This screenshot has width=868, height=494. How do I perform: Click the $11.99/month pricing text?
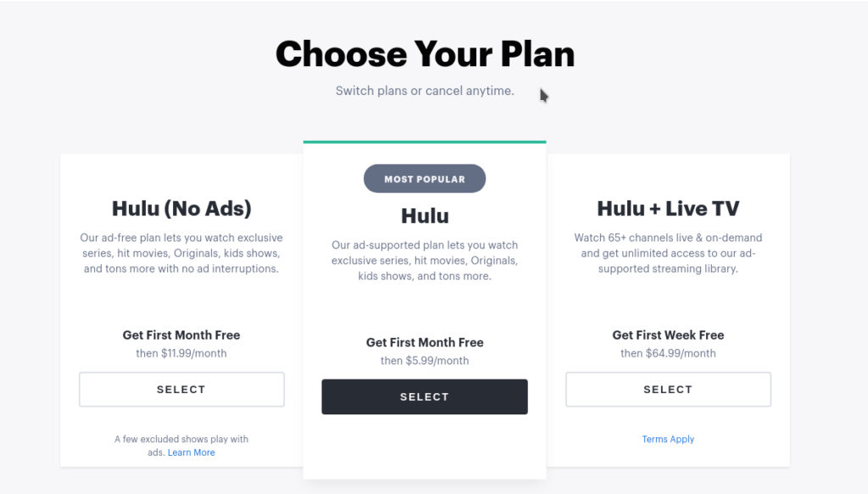pos(181,353)
